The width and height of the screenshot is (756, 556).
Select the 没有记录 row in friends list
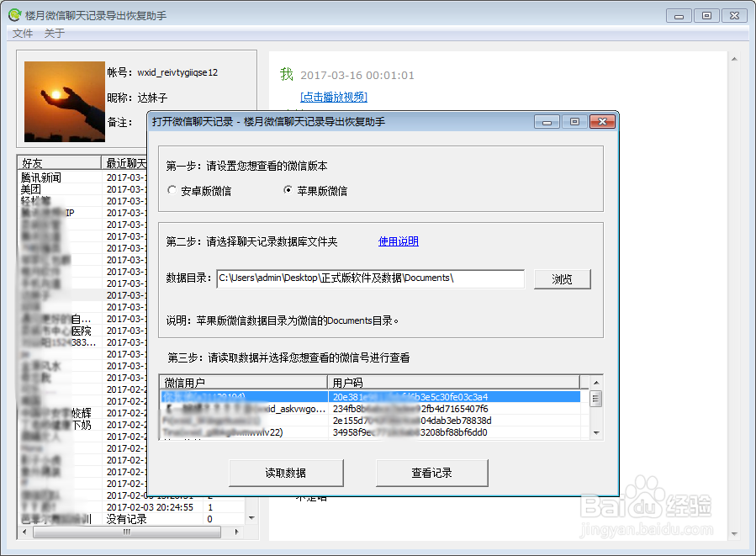[126, 519]
